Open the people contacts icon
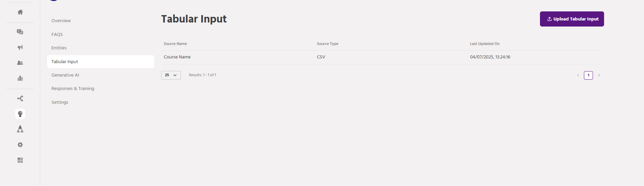 coord(20,63)
